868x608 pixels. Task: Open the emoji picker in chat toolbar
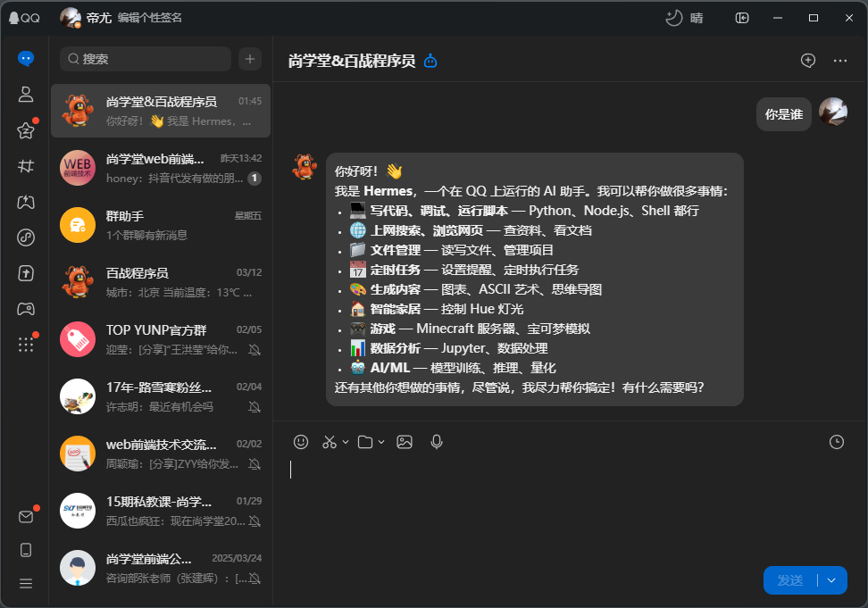[301, 441]
